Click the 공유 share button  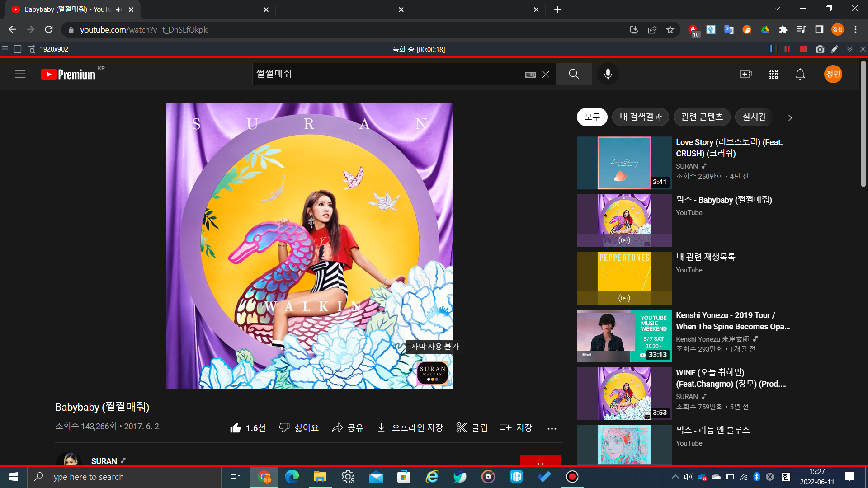347,428
